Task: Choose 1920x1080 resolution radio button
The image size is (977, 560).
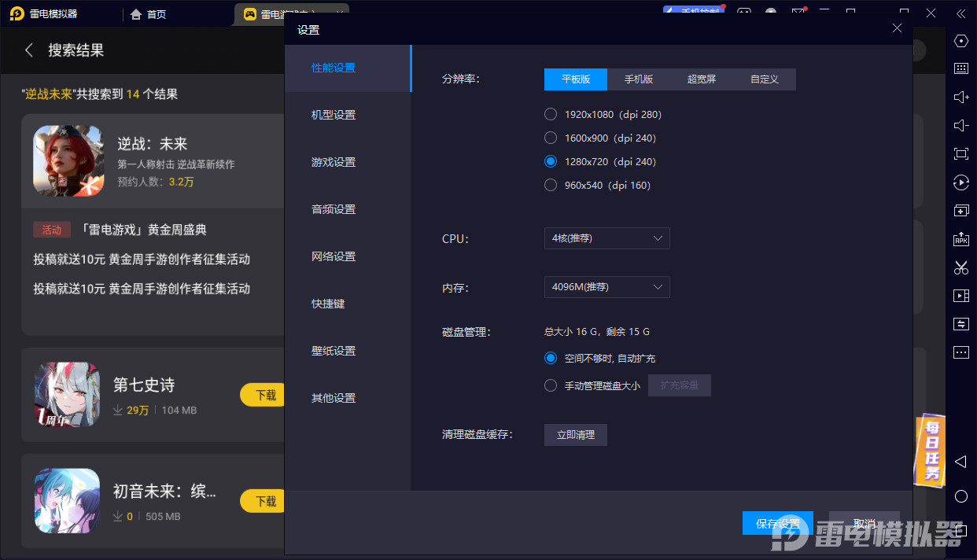Action: coord(551,114)
